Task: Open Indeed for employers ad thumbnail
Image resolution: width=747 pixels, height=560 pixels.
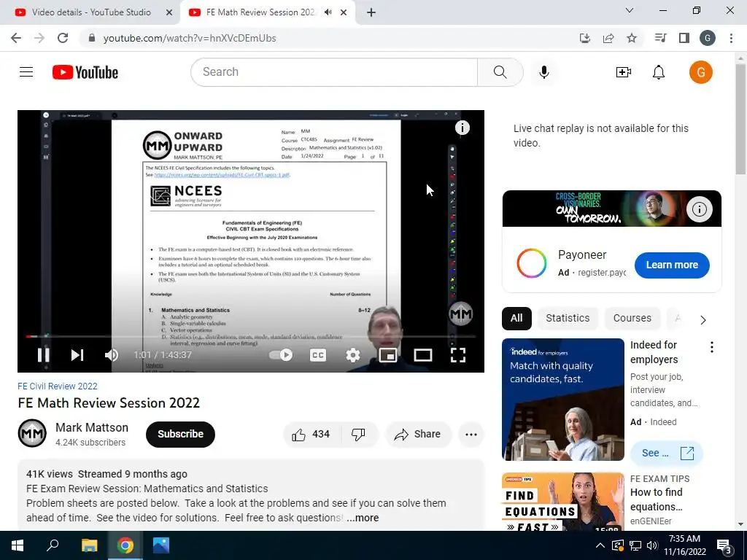Action: 562,400
